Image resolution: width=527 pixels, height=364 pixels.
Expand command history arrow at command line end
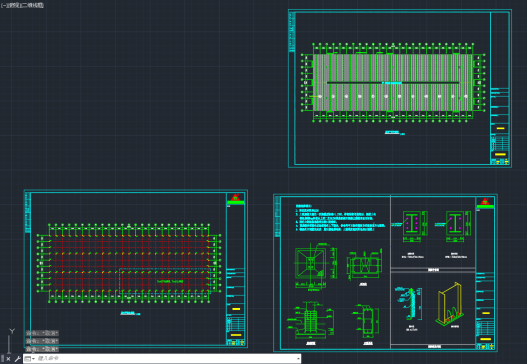point(298,359)
